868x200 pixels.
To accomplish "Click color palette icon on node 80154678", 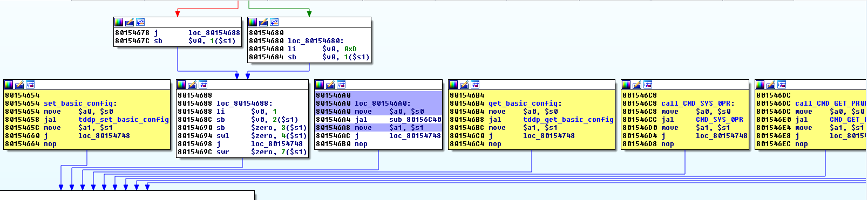I will pyautogui.click(x=119, y=22).
